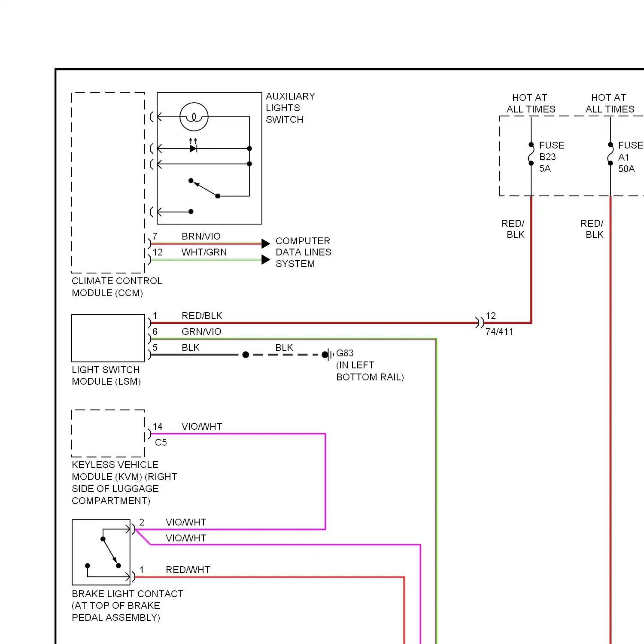644x644 pixels.
Task: Select pin number '12' beside WHT/GRN
Action: (x=158, y=252)
